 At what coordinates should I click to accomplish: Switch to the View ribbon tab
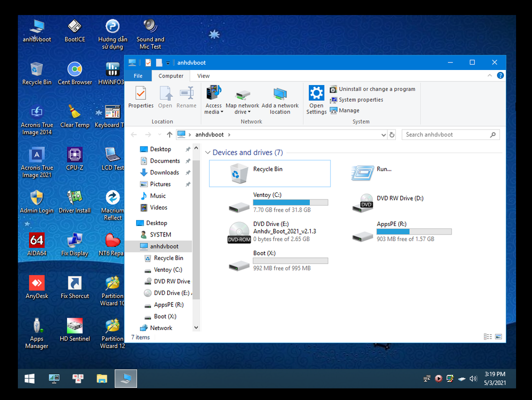point(203,75)
